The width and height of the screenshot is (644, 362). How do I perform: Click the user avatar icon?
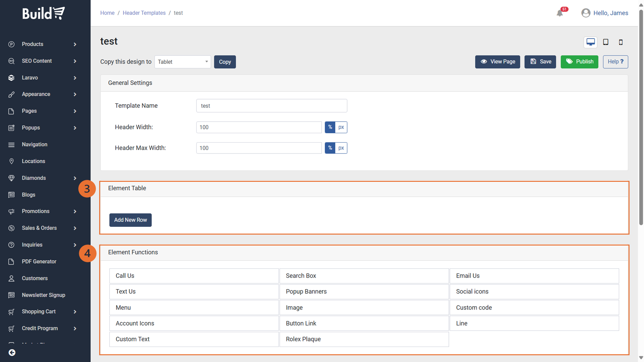[x=586, y=13]
